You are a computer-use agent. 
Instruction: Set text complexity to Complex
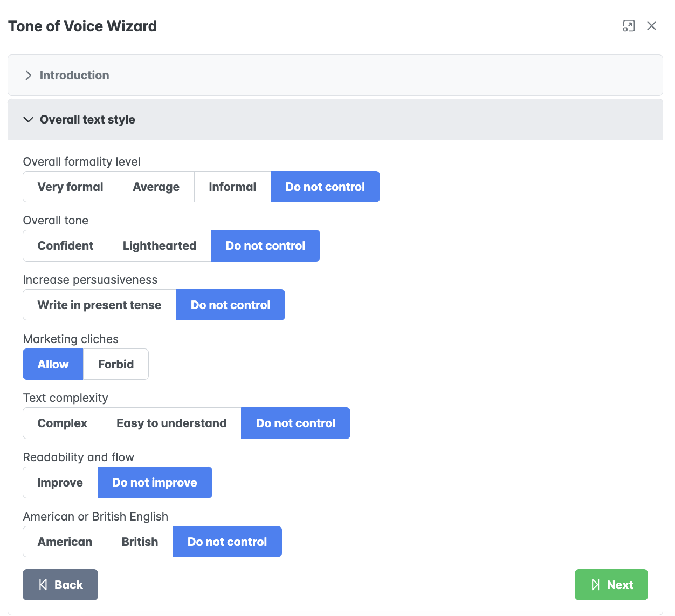pyautogui.click(x=62, y=423)
